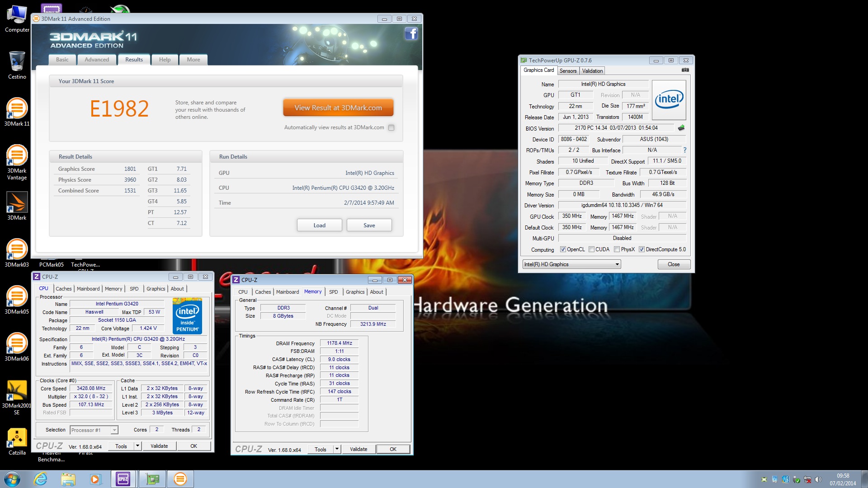
Task: Click the BIOS save chip icon in GPU-Z
Action: pyautogui.click(x=681, y=128)
